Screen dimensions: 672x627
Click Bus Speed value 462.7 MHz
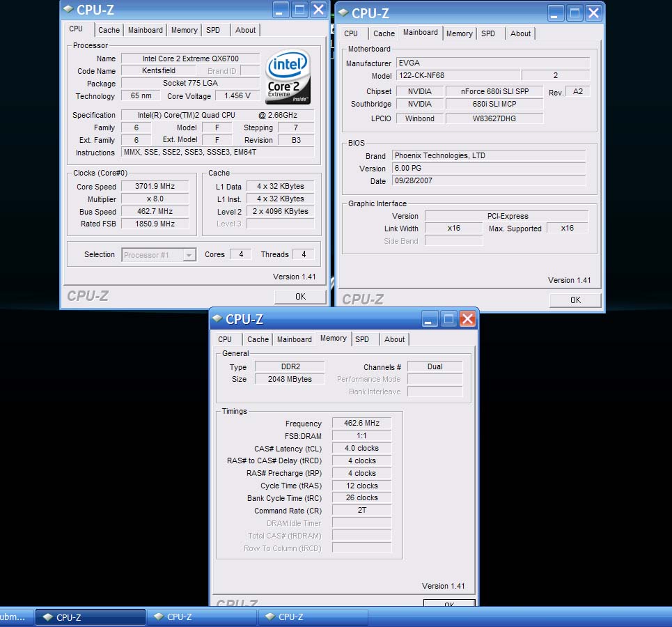click(155, 211)
